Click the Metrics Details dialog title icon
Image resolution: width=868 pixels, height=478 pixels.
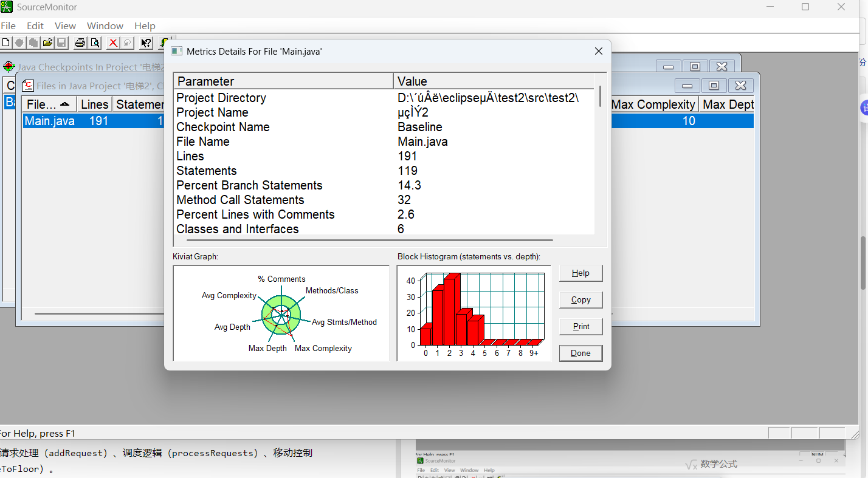176,52
